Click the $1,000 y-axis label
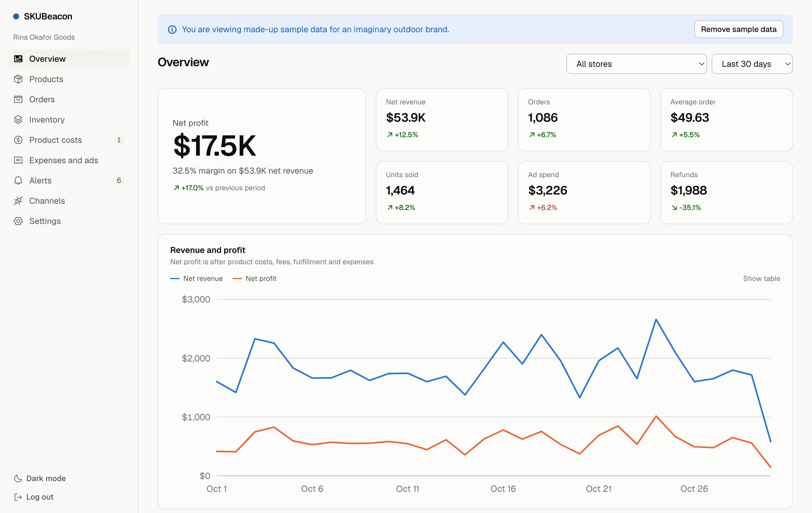The image size is (812, 513). click(x=196, y=417)
